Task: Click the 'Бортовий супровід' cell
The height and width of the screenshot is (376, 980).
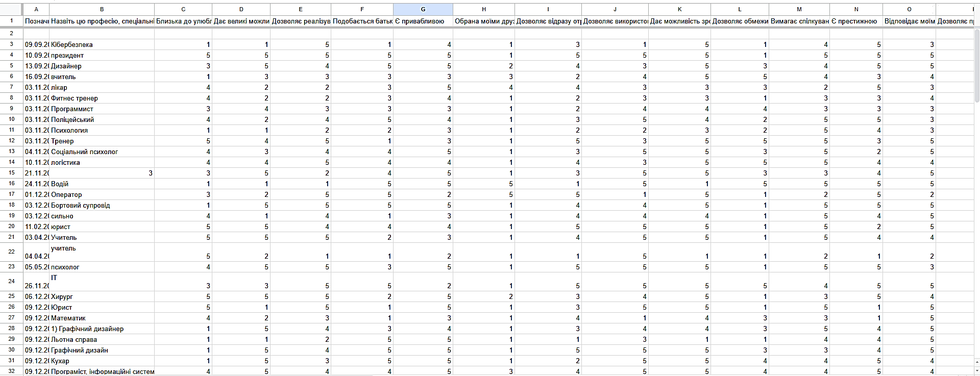Action: tap(102, 205)
